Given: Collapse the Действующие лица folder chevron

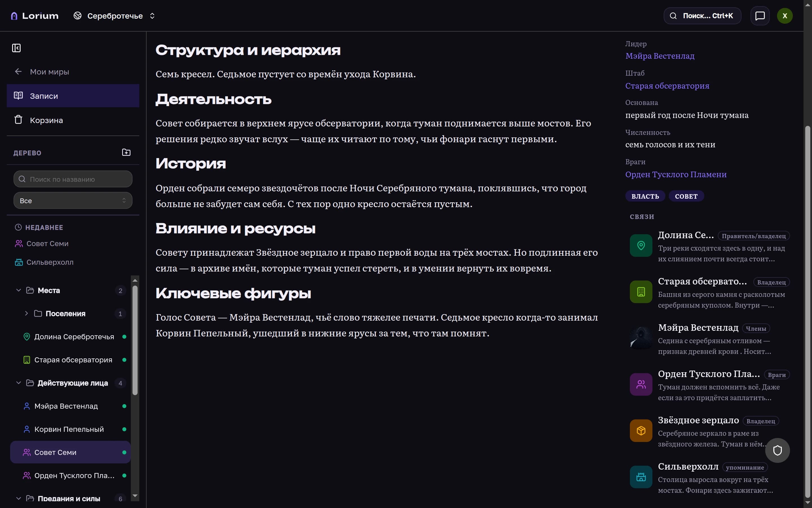Looking at the screenshot, I should point(19,383).
